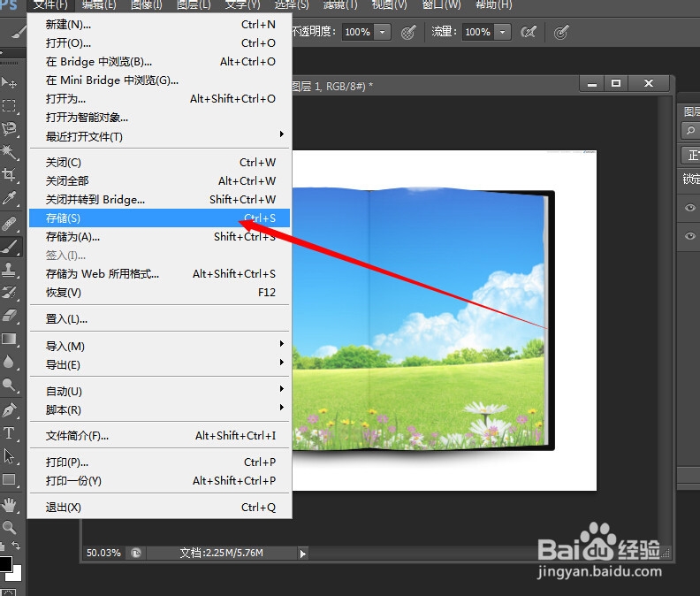This screenshot has width=700, height=596.
Task: Click the 50.03% zoom level field
Action: (103, 553)
